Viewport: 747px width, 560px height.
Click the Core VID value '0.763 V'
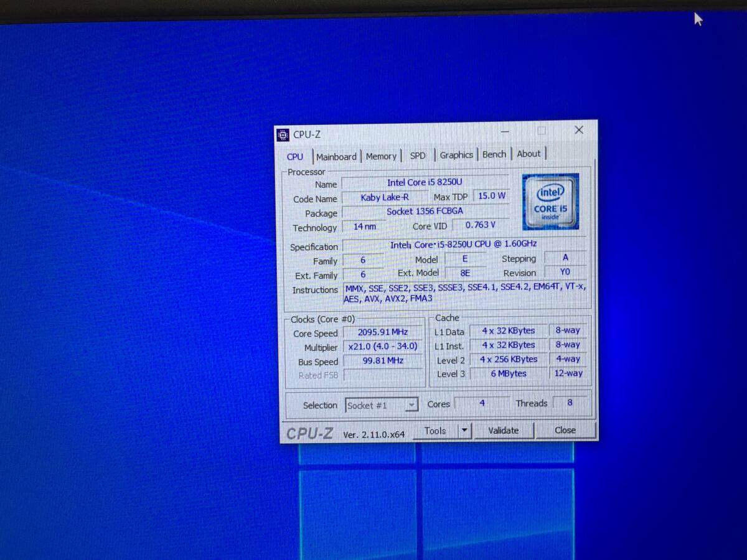pos(481,225)
